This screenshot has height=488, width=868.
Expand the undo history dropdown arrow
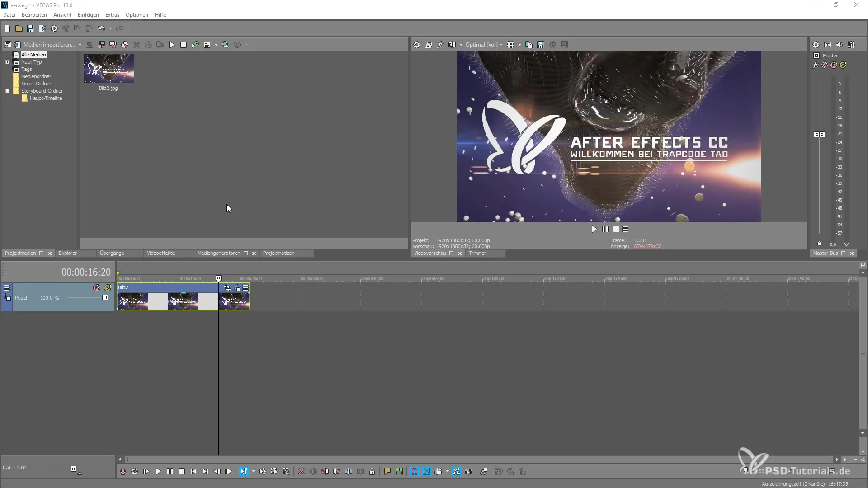click(110, 28)
